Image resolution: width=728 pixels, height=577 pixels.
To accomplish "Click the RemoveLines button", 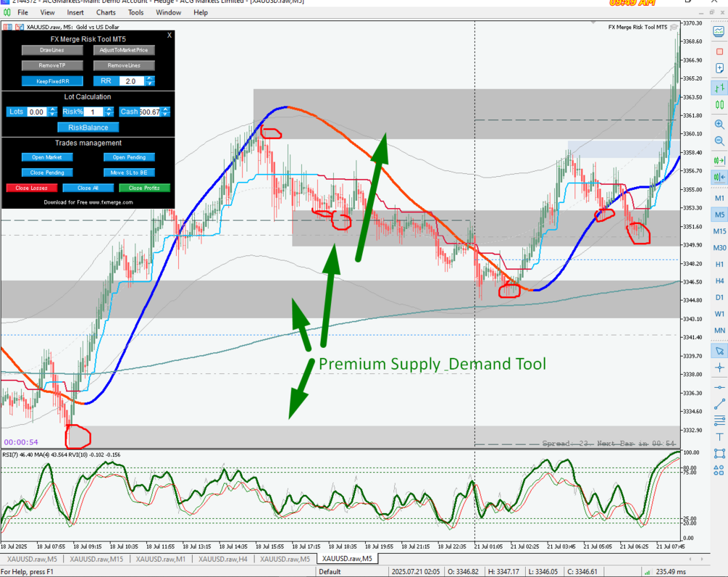I will click(124, 65).
